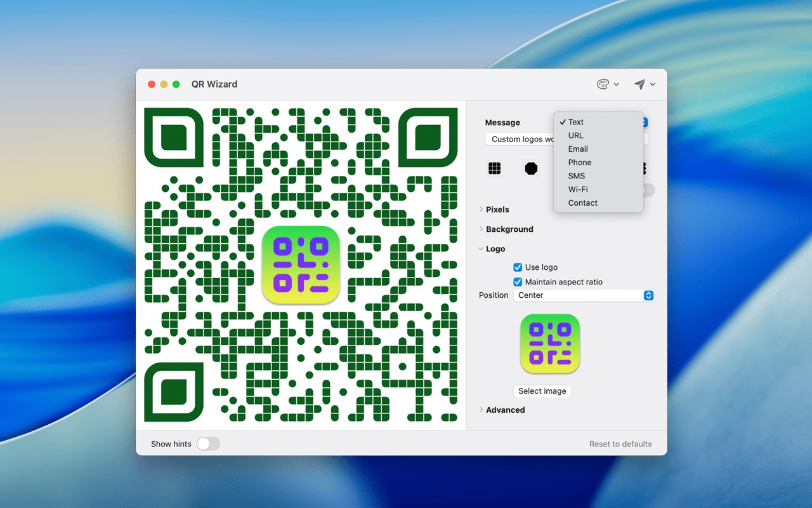Viewport: 812px width, 508px height.
Task: Choose Email in the message type menu
Action: 598,149
